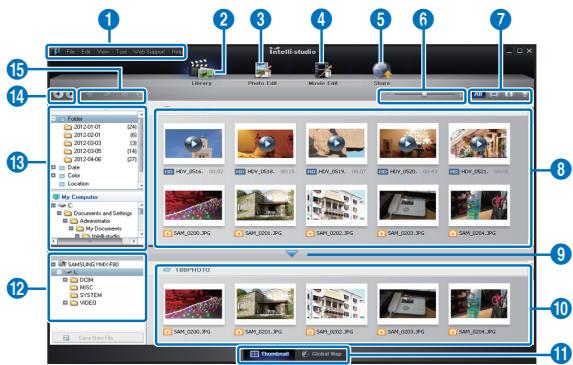The image size is (573, 365).
Task: Click camera icon beside SAM_0203.JPG in 100PHOTO panel
Action: pos(382,332)
